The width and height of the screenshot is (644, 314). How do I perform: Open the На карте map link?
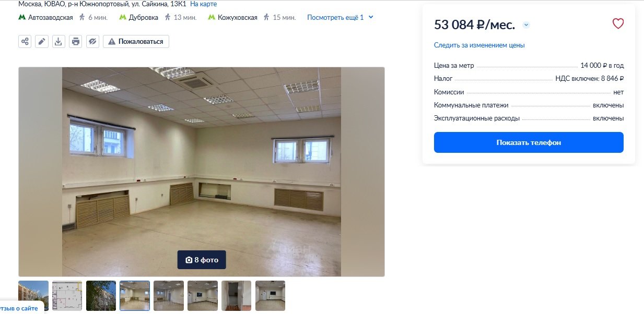204,4
